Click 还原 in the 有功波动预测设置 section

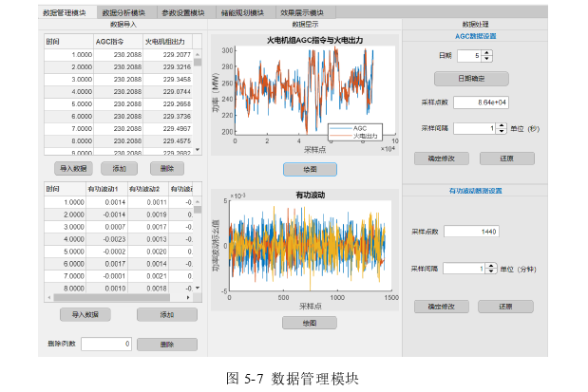pyautogui.click(x=505, y=307)
